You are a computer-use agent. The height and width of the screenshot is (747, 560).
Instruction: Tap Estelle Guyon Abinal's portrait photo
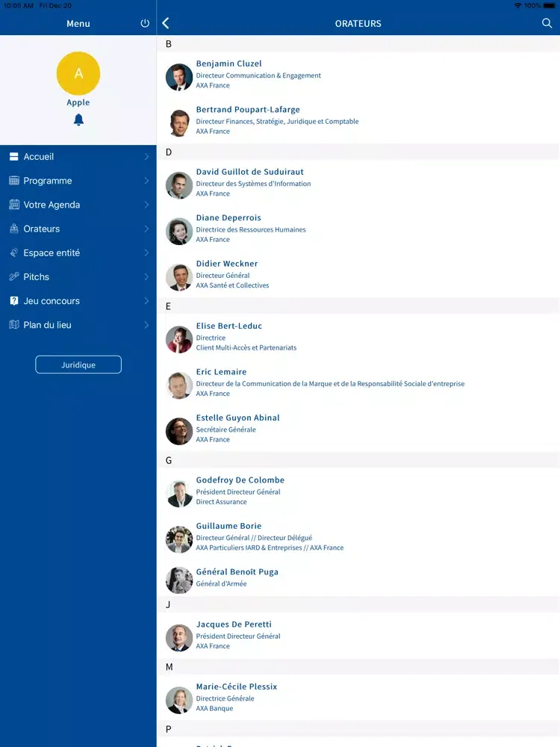tap(179, 431)
